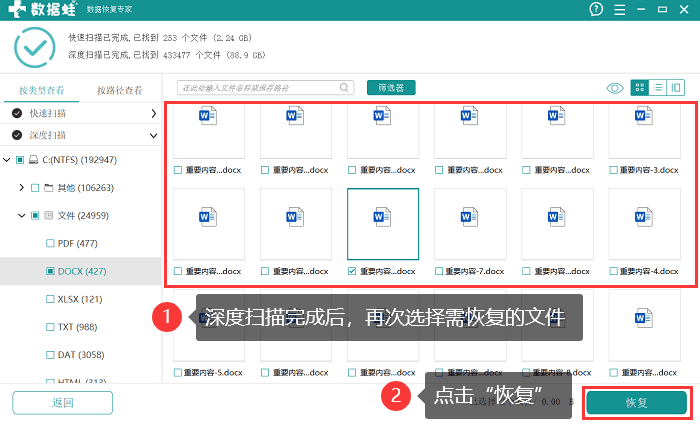Switch to 按路径查看 tab
This screenshot has height=427, width=700.
(x=120, y=90)
